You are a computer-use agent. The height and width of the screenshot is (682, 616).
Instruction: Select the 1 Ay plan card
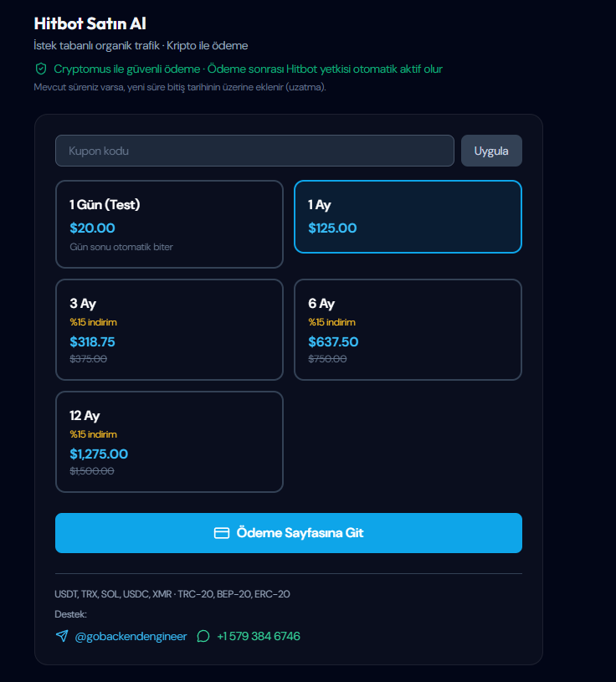pos(408,217)
